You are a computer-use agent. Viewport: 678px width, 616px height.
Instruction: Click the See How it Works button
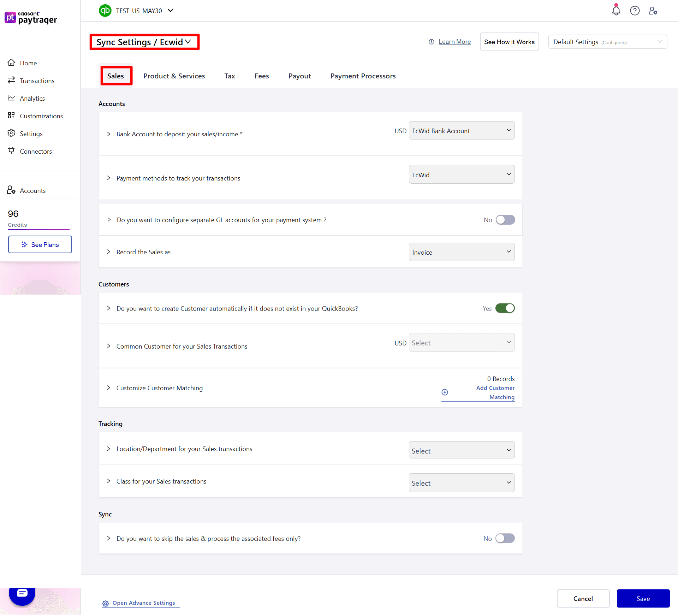coord(509,42)
